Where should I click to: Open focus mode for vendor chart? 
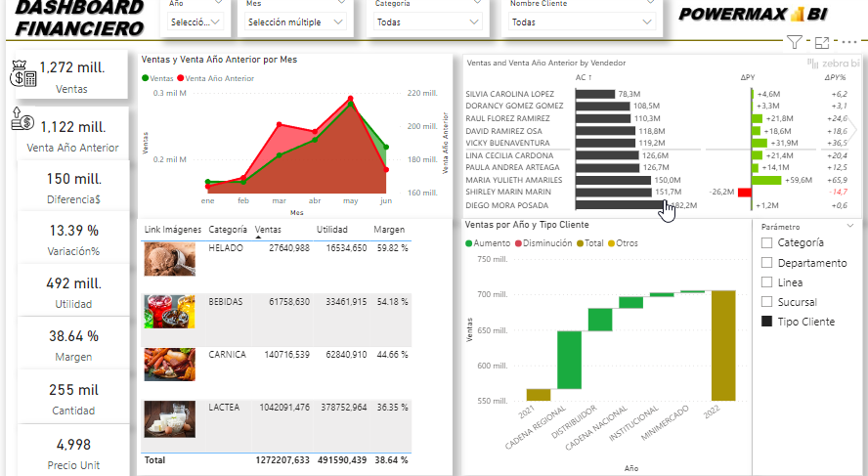click(x=822, y=42)
